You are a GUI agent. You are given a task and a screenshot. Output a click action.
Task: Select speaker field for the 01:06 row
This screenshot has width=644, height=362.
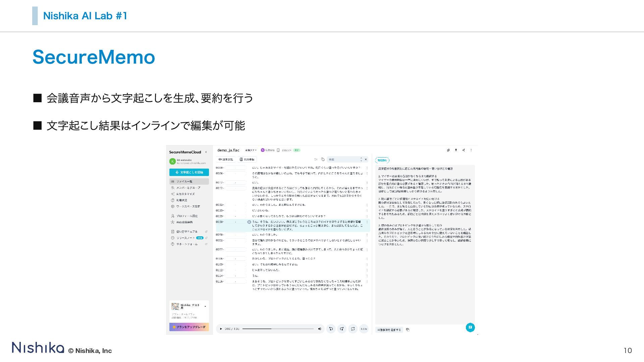[x=235, y=259]
